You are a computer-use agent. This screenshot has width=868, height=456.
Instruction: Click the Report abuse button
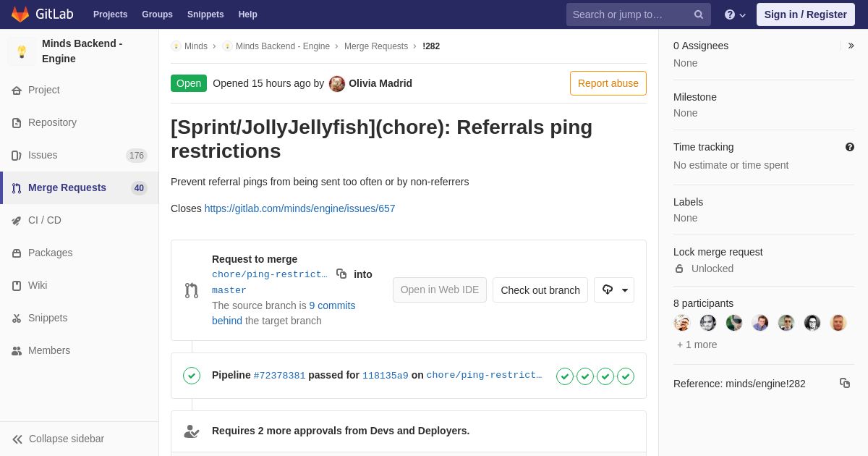click(x=608, y=83)
